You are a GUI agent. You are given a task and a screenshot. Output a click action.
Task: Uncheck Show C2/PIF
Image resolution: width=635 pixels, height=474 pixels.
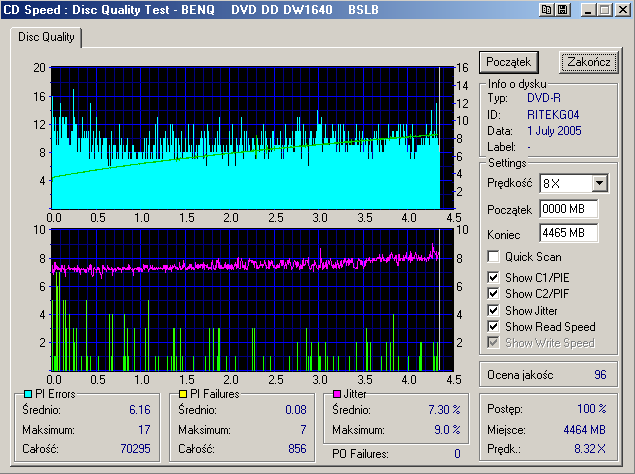click(493, 293)
